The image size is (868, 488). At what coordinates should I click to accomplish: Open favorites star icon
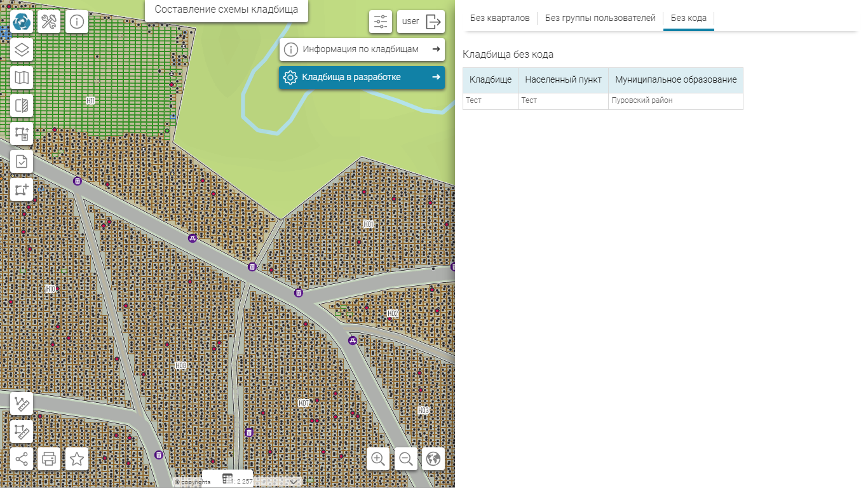click(x=77, y=459)
